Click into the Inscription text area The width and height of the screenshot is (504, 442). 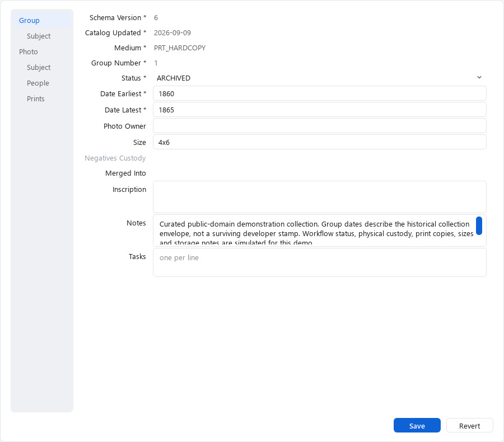[320, 197]
